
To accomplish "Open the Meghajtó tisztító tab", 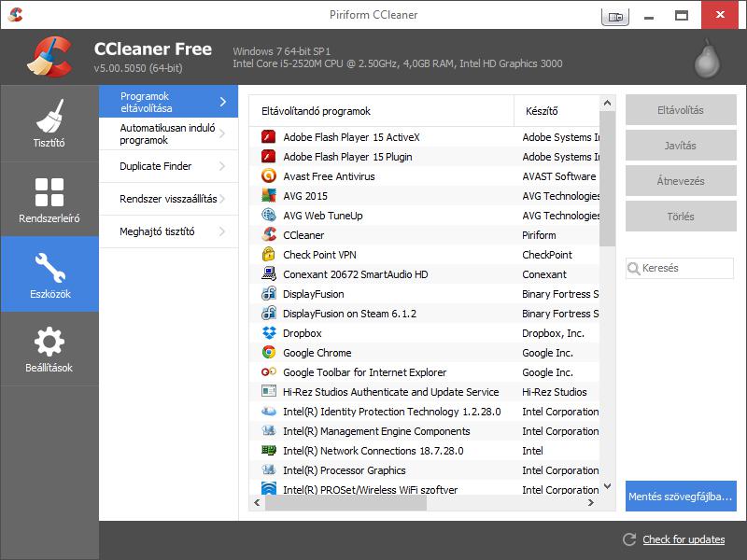I will (x=169, y=231).
